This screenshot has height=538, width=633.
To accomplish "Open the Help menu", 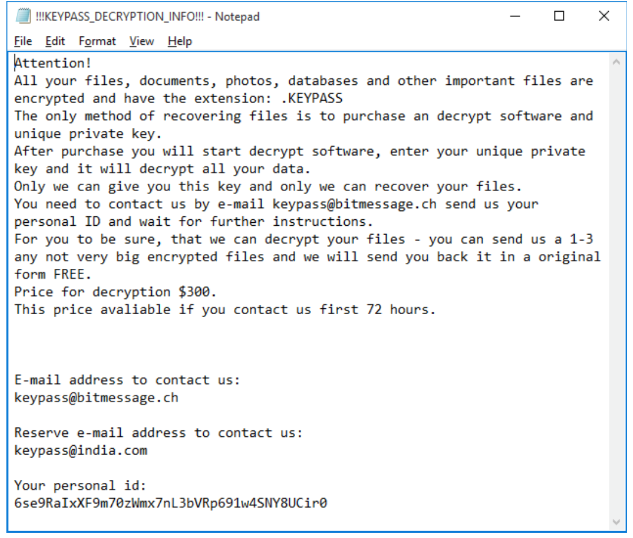I will 180,41.
